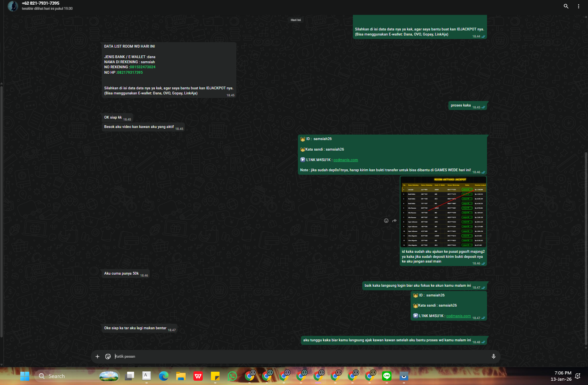The width and height of the screenshot is (588, 385).
Task: Open contact info for +62 821-7931-7395
Action: (x=41, y=3)
